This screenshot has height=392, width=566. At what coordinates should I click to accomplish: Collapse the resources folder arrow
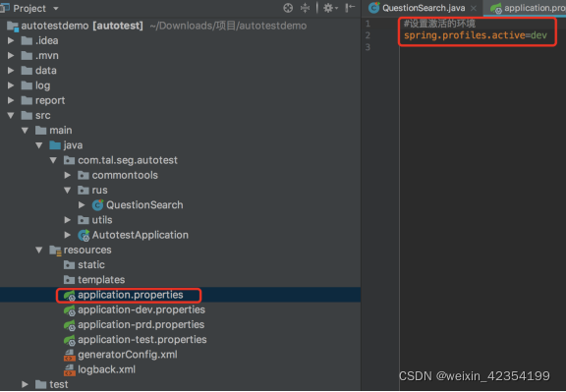[39, 250]
